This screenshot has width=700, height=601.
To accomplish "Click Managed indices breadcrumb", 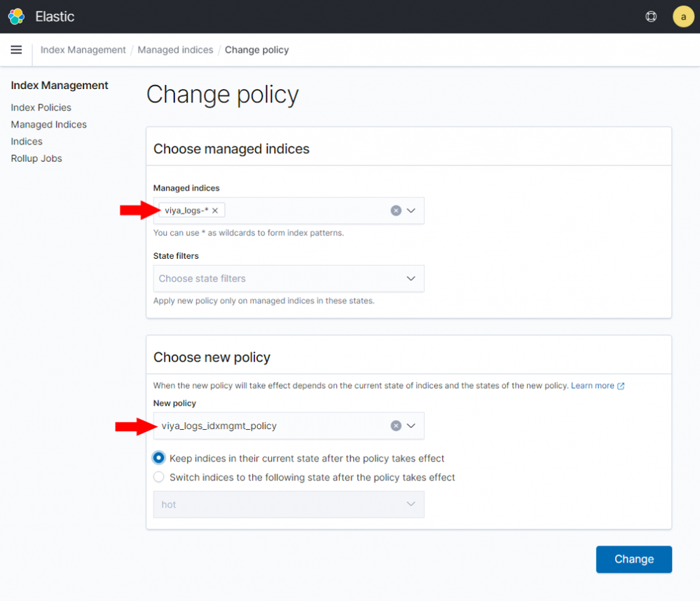I will 175,50.
